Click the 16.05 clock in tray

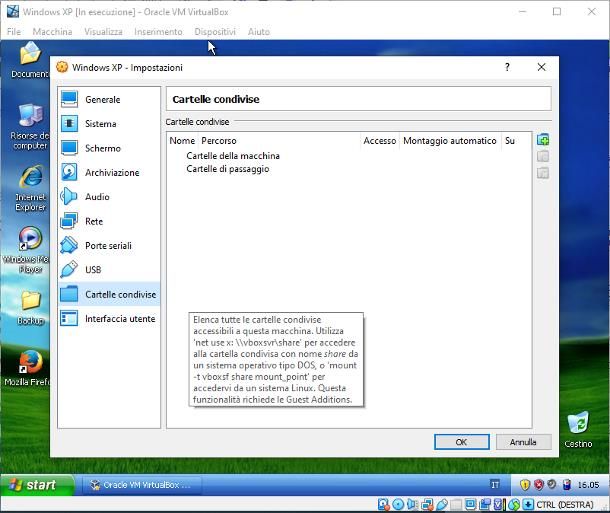pos(588,485)
